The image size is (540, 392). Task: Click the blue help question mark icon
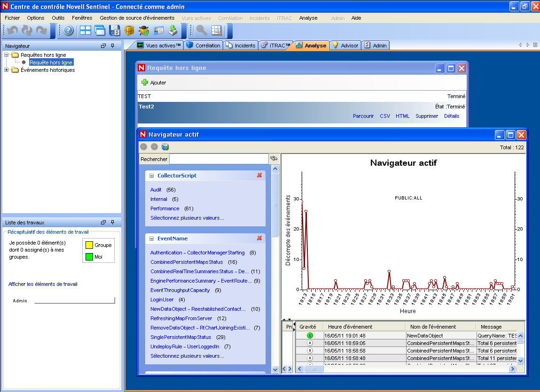pyautogui.click(x=69, y=31)
